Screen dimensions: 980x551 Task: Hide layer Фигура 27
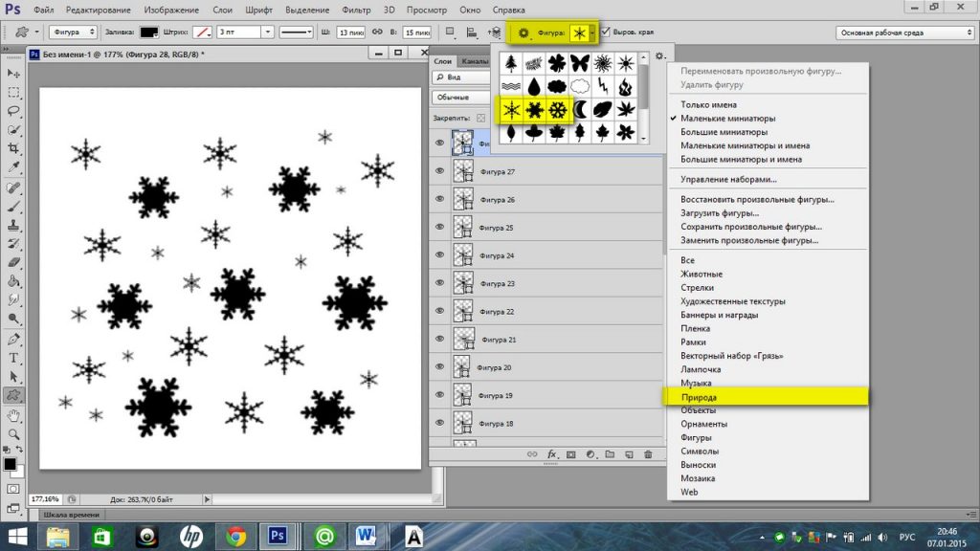click(439, 171)
